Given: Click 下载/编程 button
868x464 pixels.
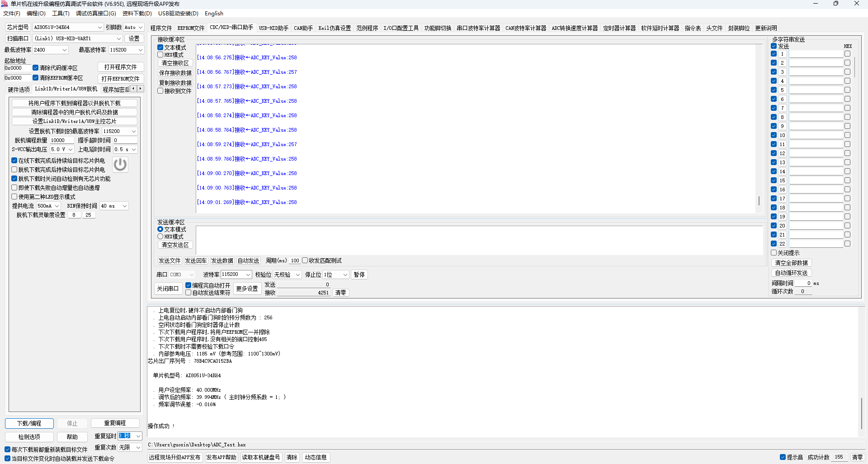Looking at the screenshot, I should pos(29,423).
